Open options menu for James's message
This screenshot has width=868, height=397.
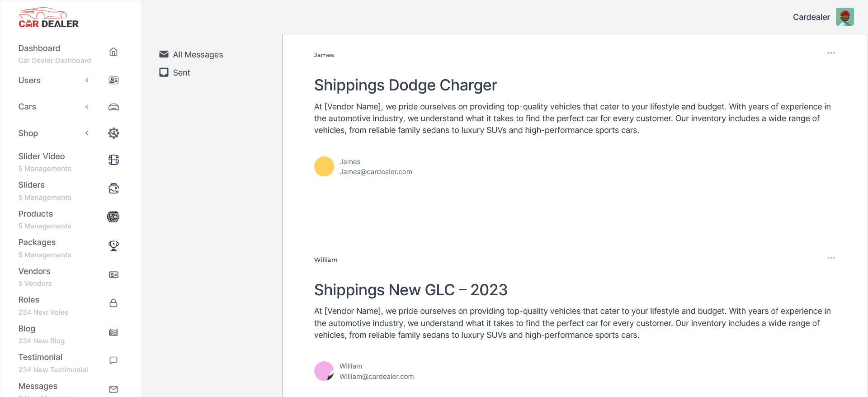pos(831,53)
